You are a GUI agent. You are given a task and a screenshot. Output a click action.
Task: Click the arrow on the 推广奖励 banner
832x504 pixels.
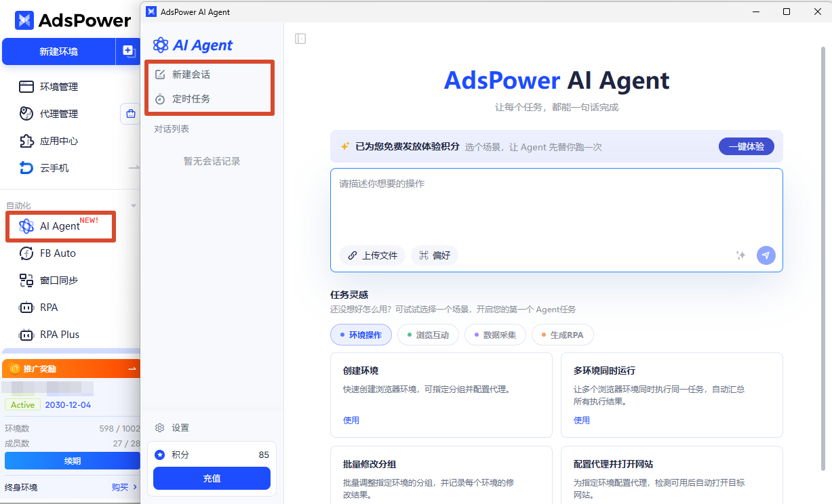click(x=132, y=369)
